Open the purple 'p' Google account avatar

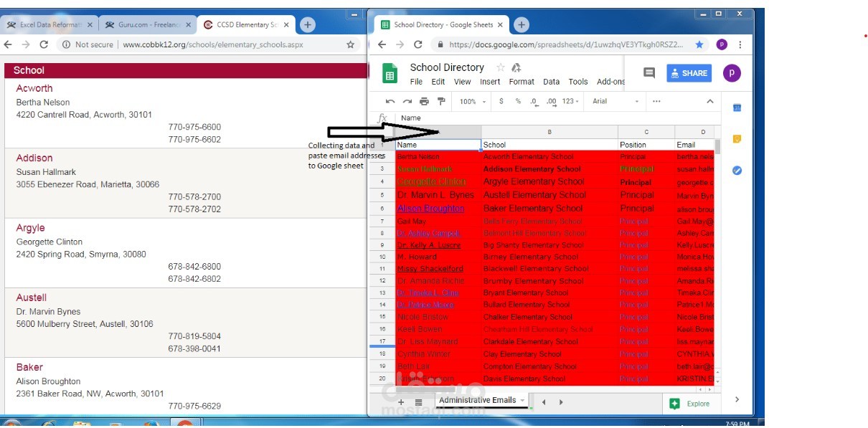pos(732,72)
